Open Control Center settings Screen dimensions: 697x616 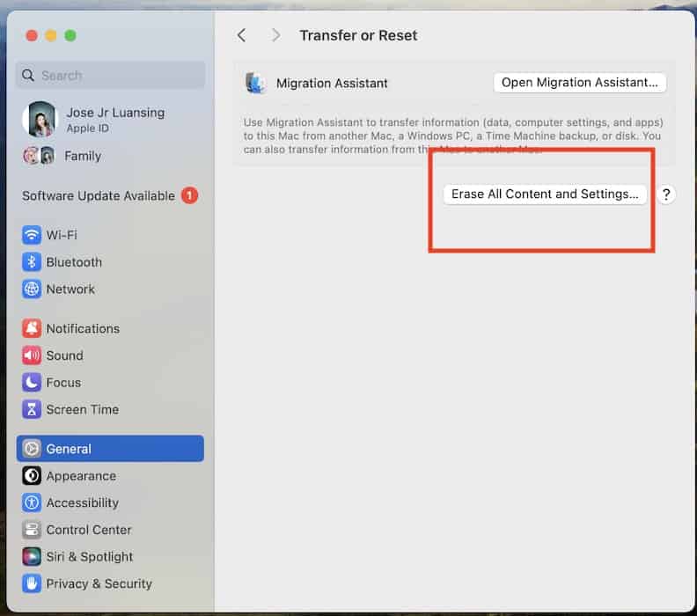tap(88, 530)
